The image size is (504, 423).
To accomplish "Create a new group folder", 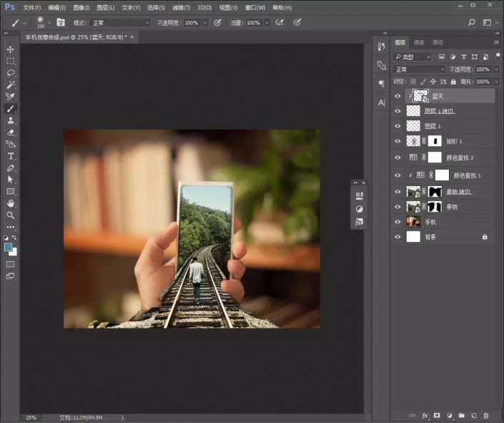I will pos(462,416).
